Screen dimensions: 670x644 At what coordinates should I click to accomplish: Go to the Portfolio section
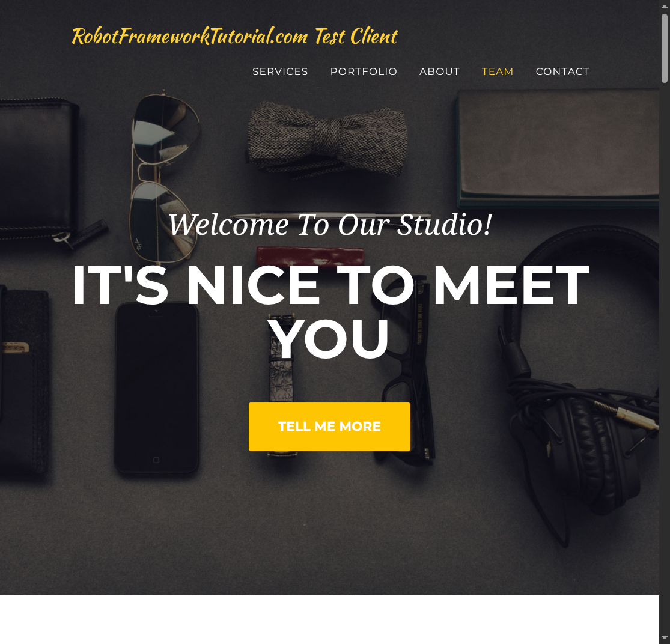pos(364,71)
